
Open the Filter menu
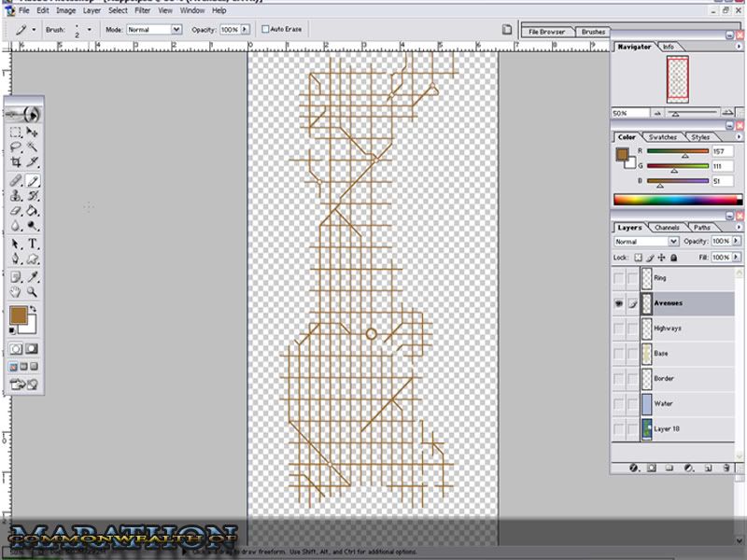click(142, 10)
